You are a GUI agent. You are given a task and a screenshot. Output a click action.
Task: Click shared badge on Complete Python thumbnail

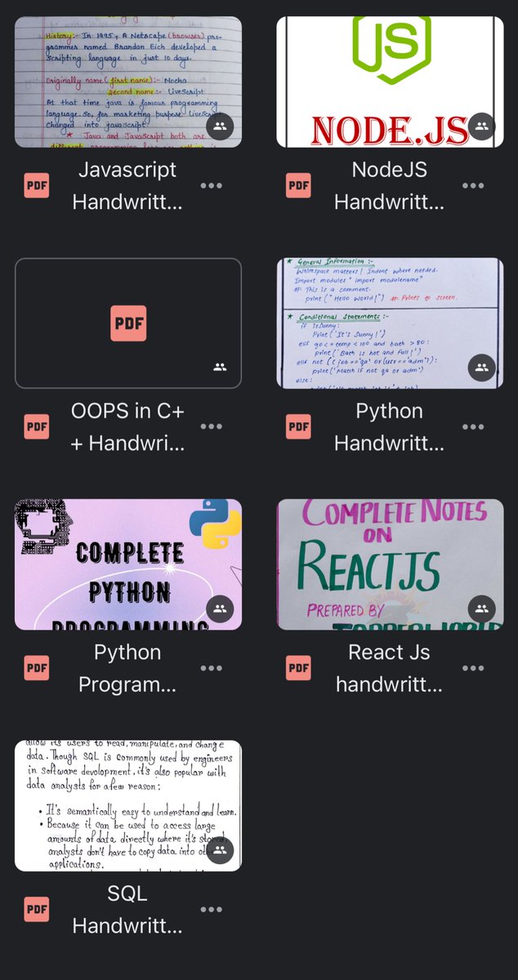pyautogui.click(x=220, y=608)
